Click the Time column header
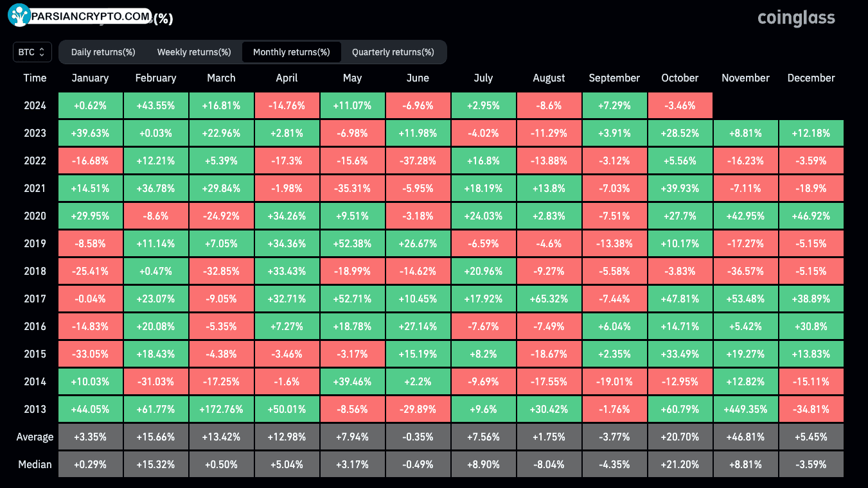This screenshot has height=488, width=868. [x=35, y=78]
